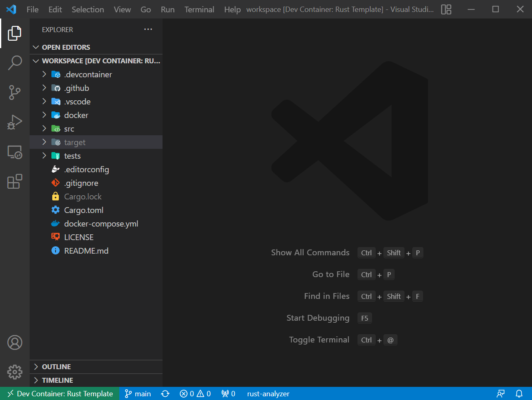Screen dimensions: 532x400
Task: Click the Toggle Terminal label
Action: pyautogui.click(x=319, y=340)
